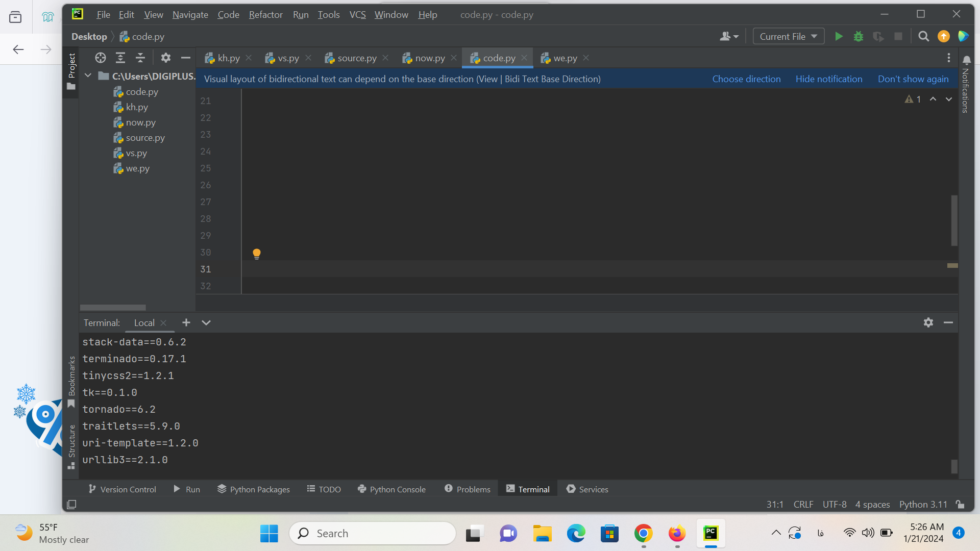Run the current file with green play button
Image resolution: width=980 pixels, height=551 pixels.
[x=839, y=36]
